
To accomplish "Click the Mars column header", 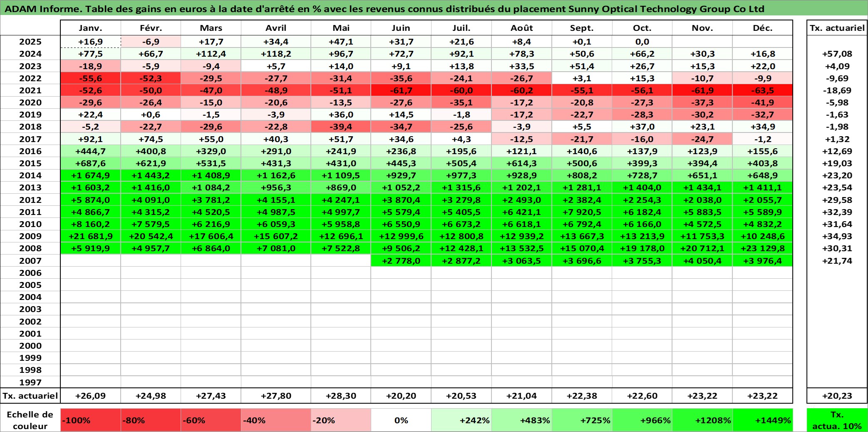I will click(x=211, y=28).
